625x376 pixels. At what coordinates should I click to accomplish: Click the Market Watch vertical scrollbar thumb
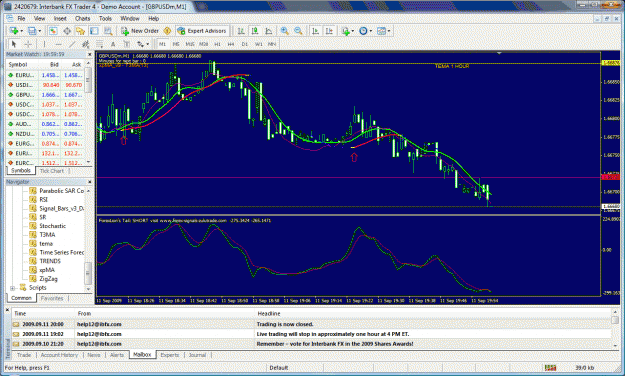(88, 80)
